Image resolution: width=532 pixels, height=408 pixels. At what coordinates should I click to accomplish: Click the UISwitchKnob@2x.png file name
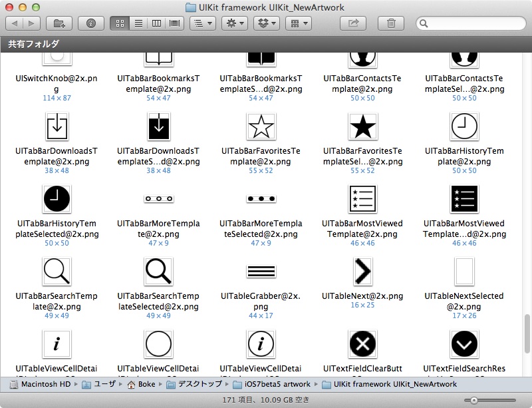pos(57,84)
